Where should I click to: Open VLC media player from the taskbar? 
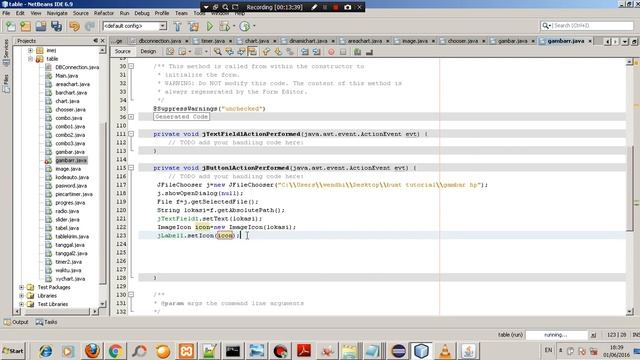tap(445, 351)
